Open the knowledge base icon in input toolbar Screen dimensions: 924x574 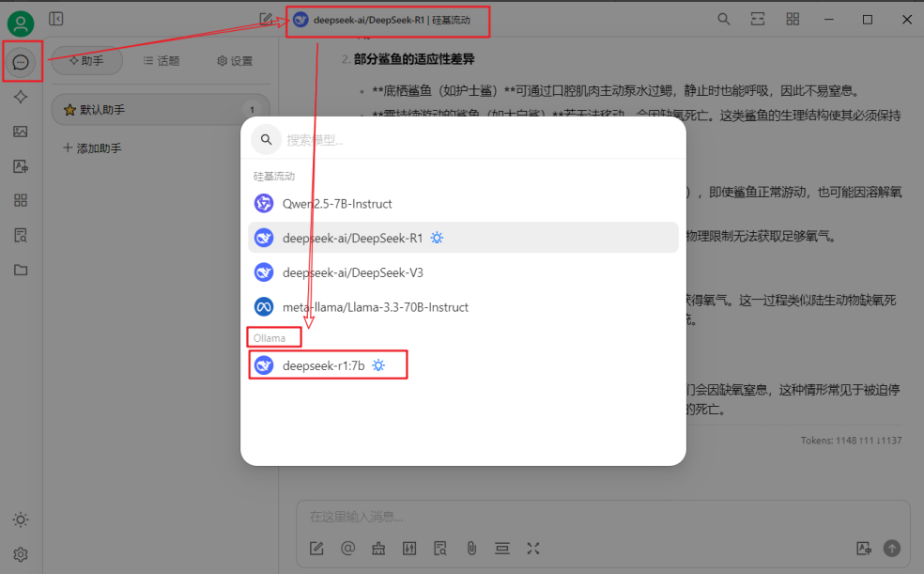tap(440, 549)
